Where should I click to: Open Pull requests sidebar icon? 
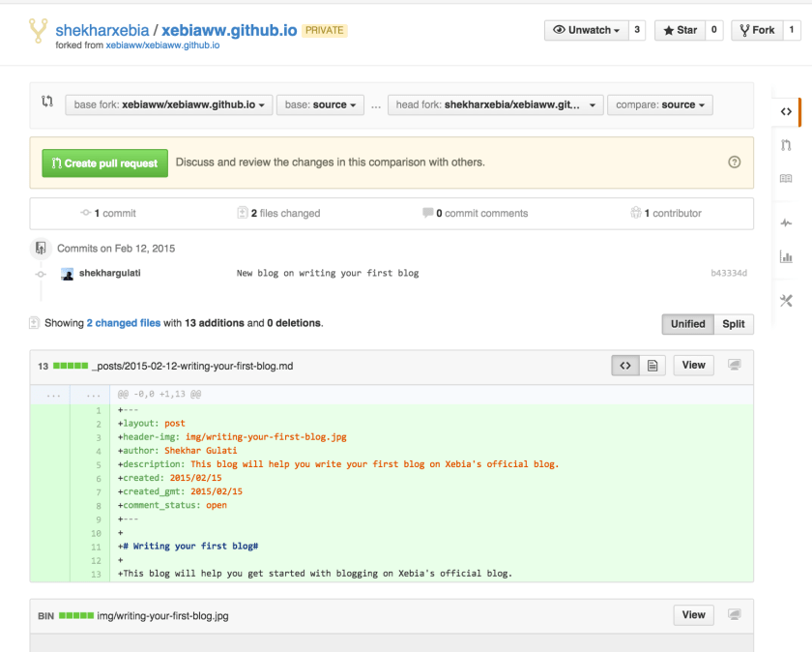pyautogui.click(x=786, y=145)
